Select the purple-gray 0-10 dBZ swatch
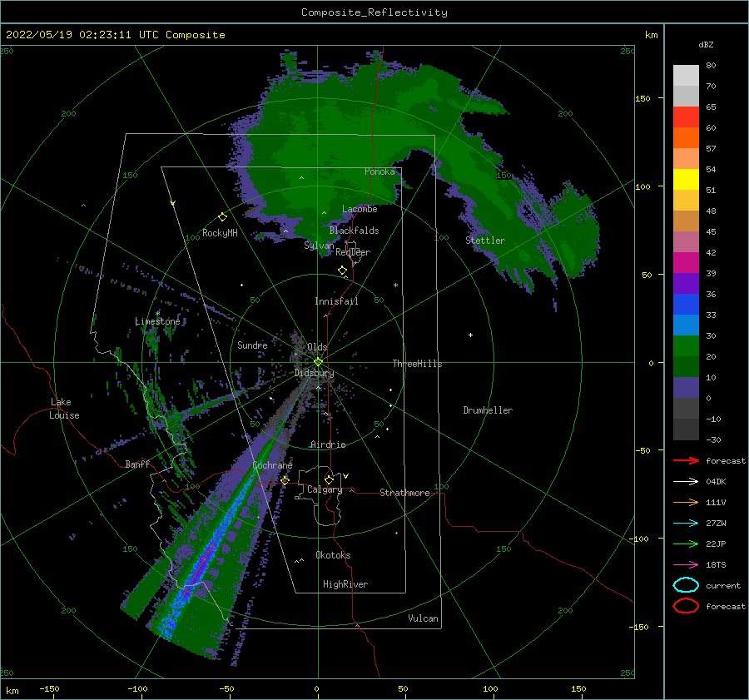The height and width of the screenshot is (700, 749). point(686,388)
